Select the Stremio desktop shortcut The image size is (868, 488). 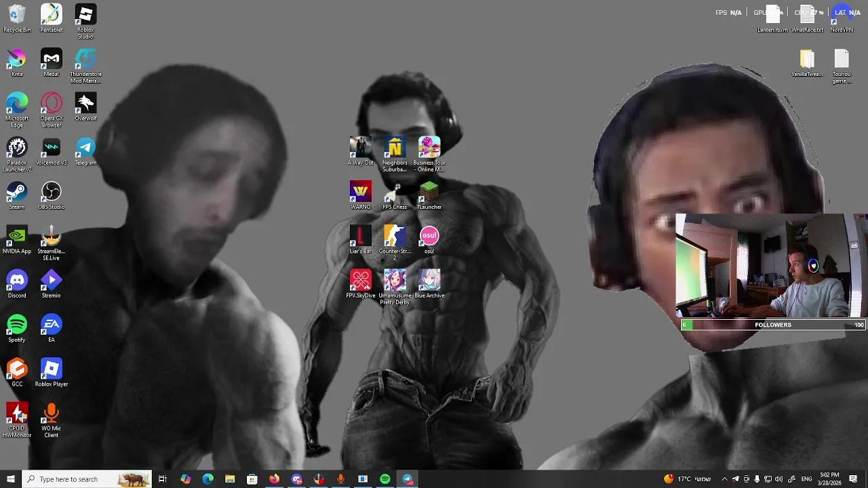[52, 284]
